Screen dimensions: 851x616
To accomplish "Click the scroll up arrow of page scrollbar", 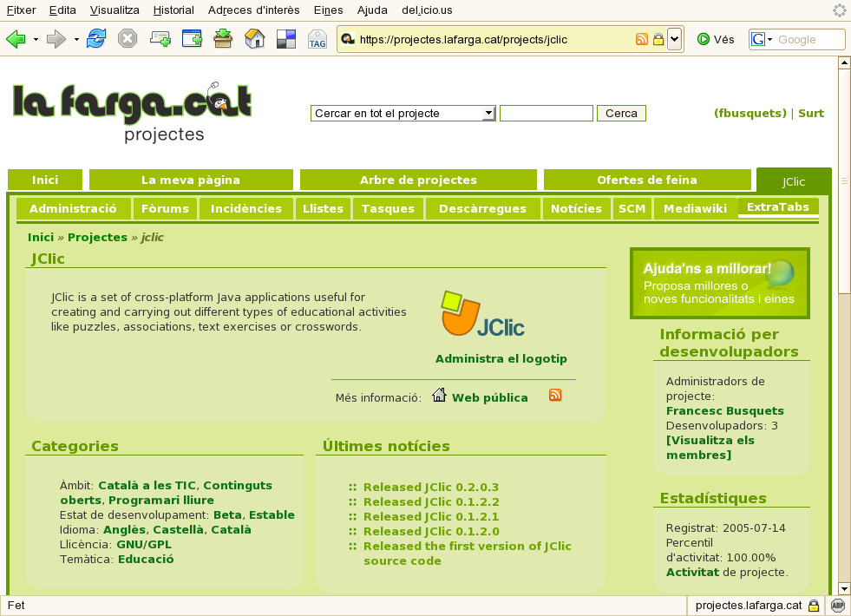I will [x=844, y=63].
